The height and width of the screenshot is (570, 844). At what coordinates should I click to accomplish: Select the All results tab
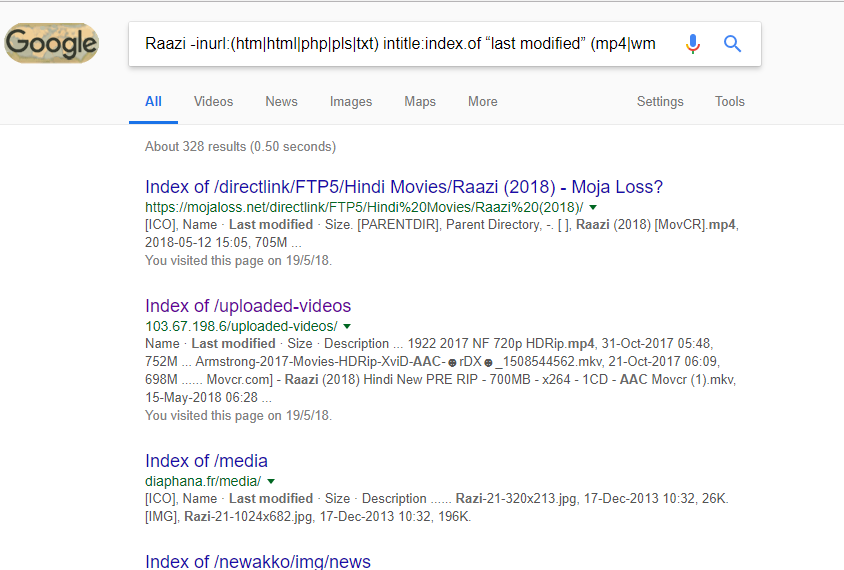click(153, 101)
